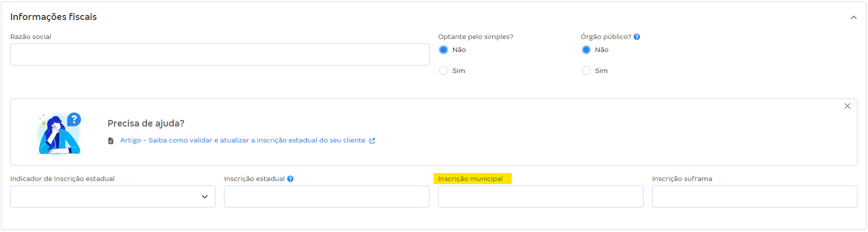The image size is (868, 232).
Task: Click the help illustration of woman with question mark
Action: coord(59,133)
